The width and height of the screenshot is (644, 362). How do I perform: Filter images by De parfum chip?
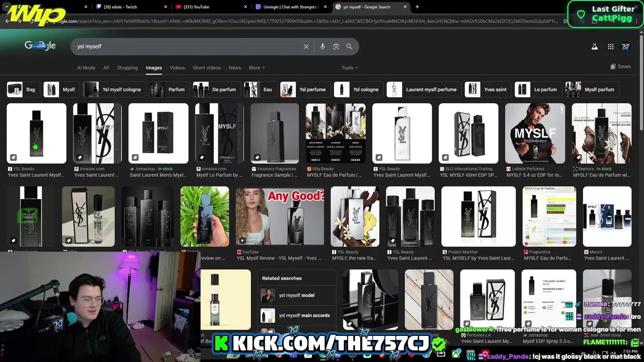(x=216, y=89)
